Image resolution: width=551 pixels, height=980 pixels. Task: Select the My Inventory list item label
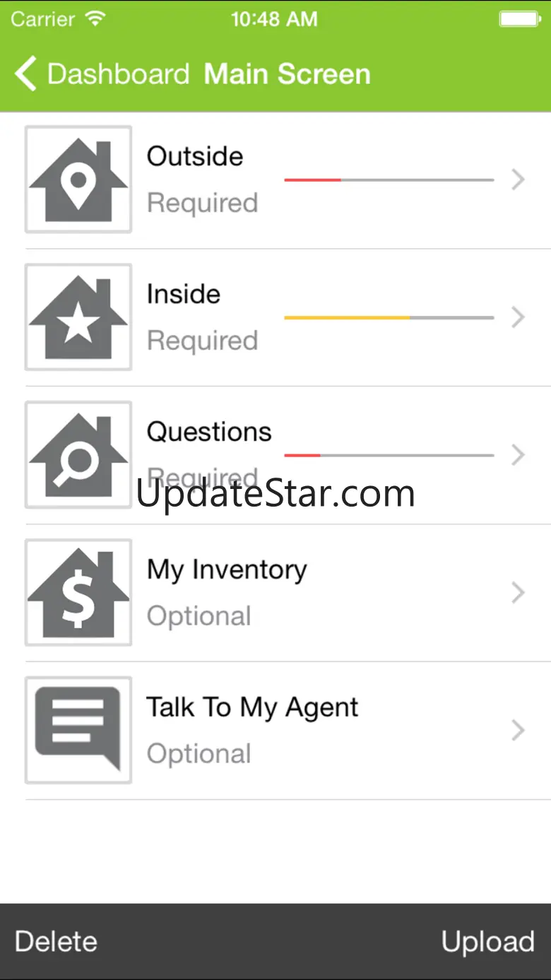pos(227,570)
